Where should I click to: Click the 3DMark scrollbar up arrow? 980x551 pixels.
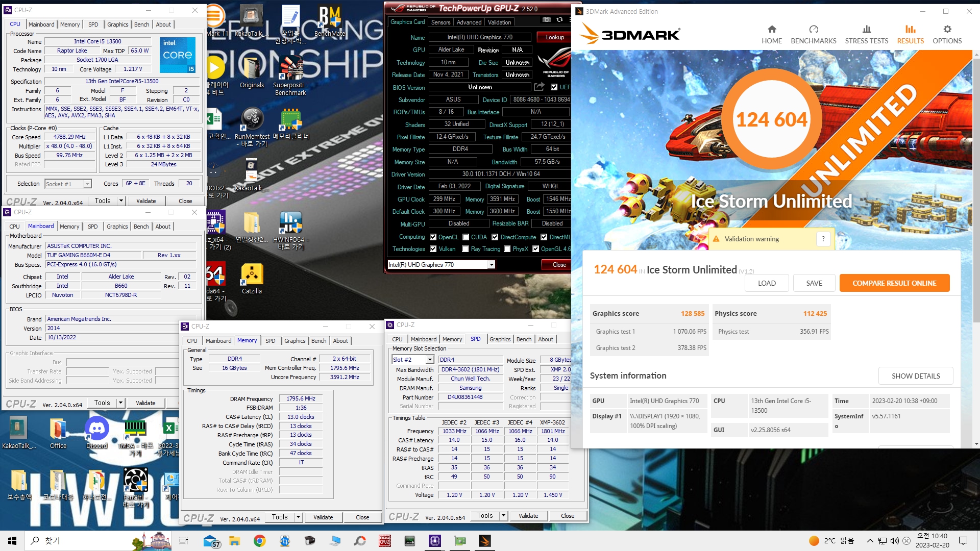pyautogui.click(x=976, y=54)
